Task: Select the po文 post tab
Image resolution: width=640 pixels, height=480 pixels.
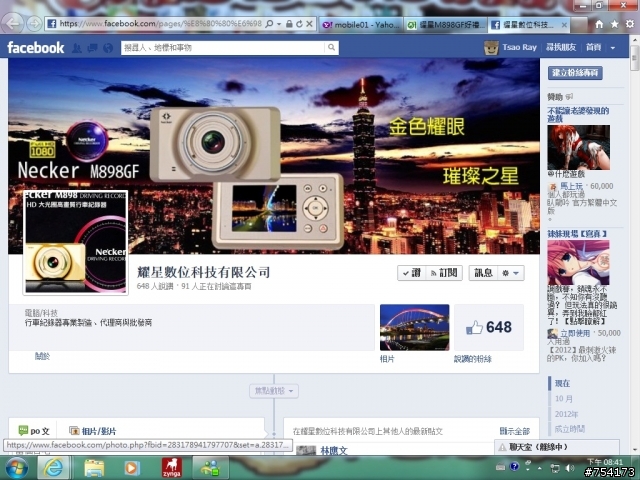Action: click(34, 431)
